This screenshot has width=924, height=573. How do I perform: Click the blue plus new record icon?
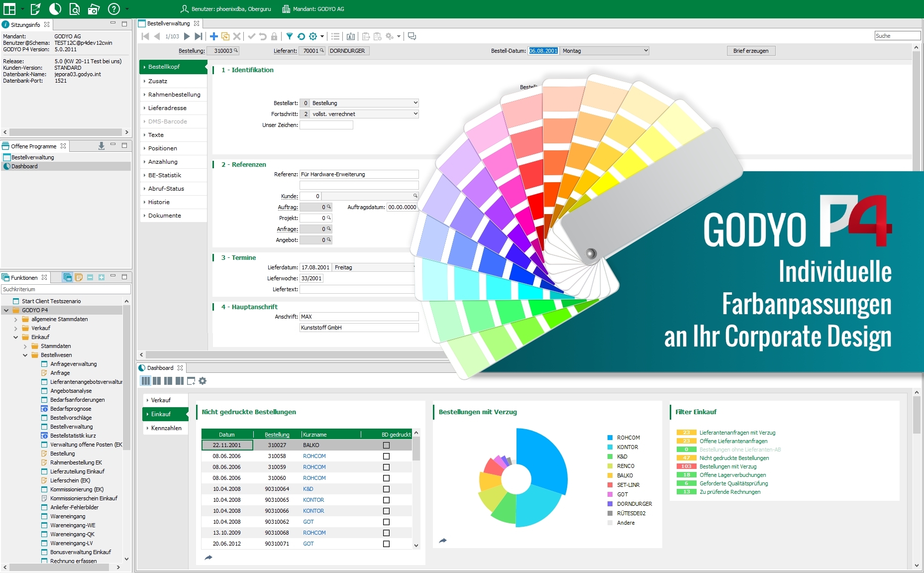(x=213, y=36)
